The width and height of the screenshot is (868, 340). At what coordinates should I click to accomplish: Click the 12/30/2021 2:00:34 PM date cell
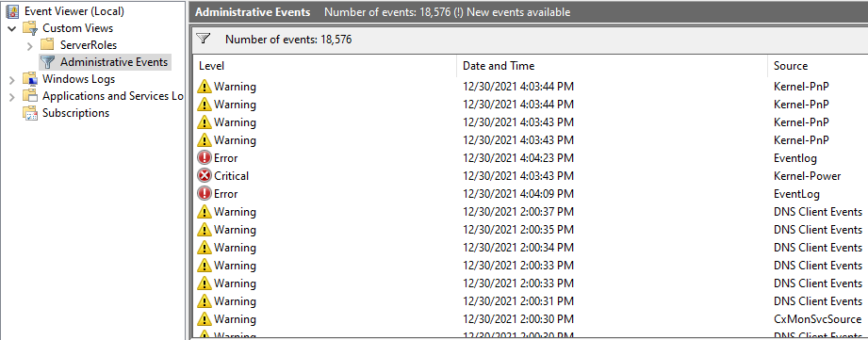coord(518,248)
